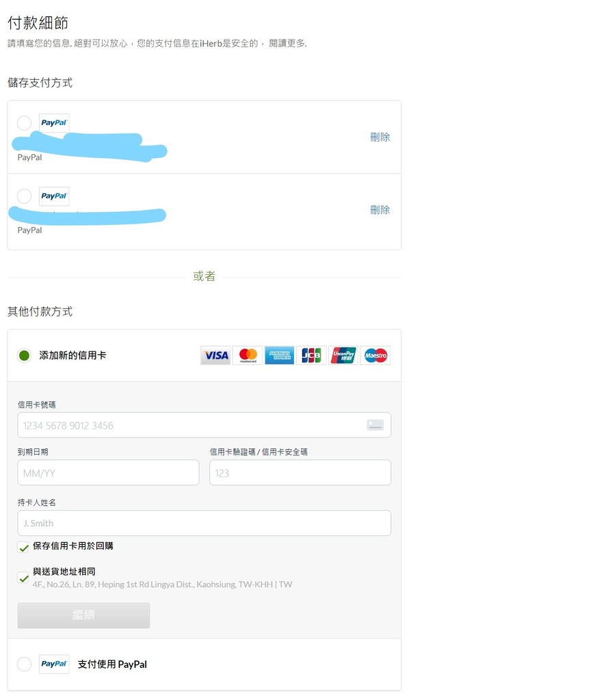This screenshot has width=590, height=700.
Task: Focus the card security code field
Action: point(300,473)
